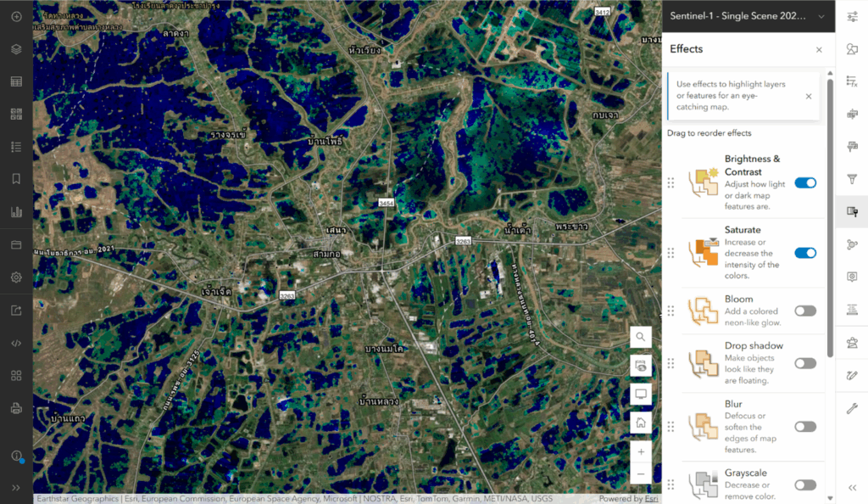Turn off the Saturate effect toggle

click(x=805, y=253)
